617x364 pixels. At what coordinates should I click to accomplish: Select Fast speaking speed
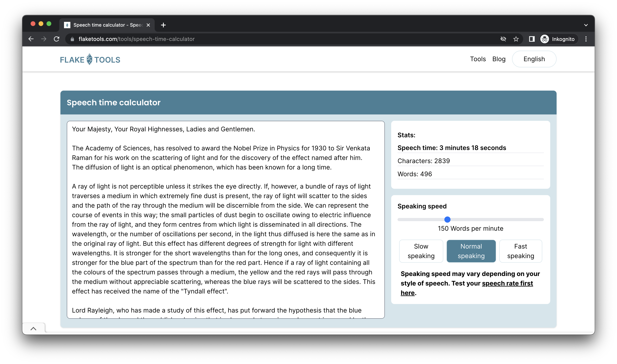(521, 251)
